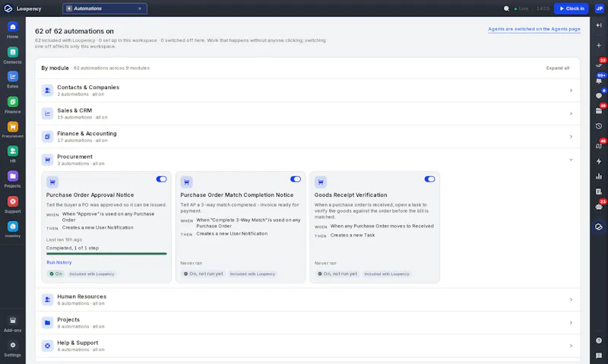Click the Loopency logo icon
The width and height of the screenshot is (608, 364).
tap(8, 8)
